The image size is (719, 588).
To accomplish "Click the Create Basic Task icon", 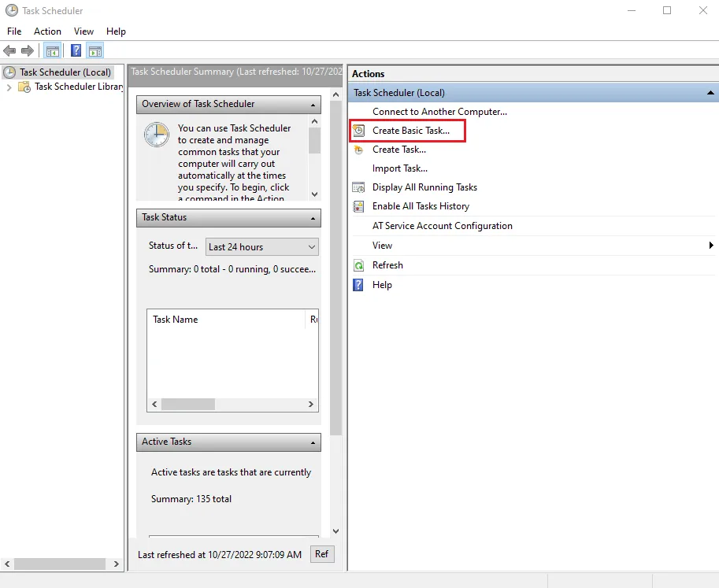I will (x=358, y=131).
